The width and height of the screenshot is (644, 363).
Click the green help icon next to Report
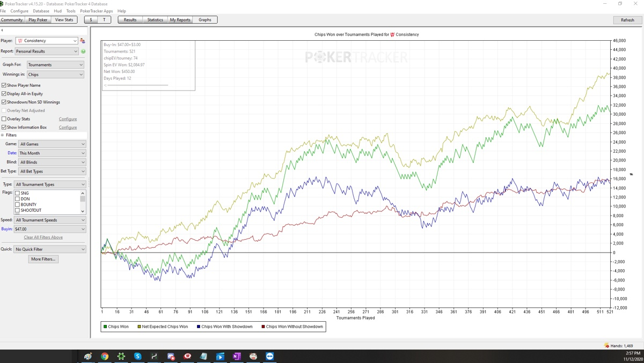(83, 51)
